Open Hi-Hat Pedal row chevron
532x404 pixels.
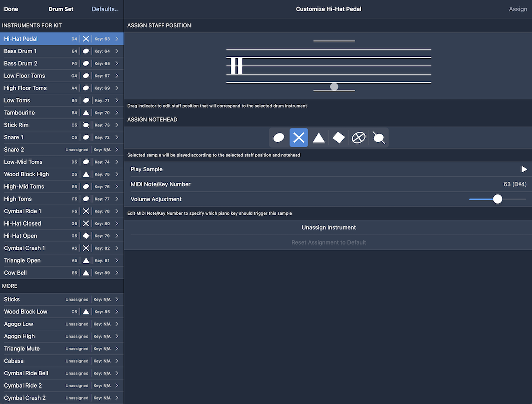pos(117,39)
